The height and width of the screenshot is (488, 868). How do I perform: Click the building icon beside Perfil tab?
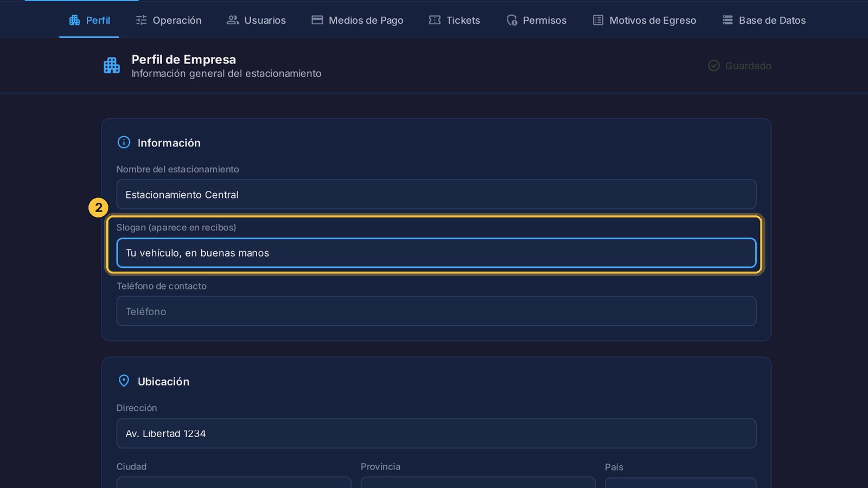point(75,20)
